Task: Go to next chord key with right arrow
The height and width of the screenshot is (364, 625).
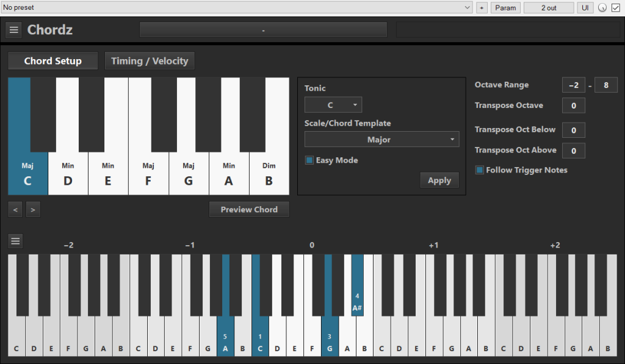Action: point(33,210)
